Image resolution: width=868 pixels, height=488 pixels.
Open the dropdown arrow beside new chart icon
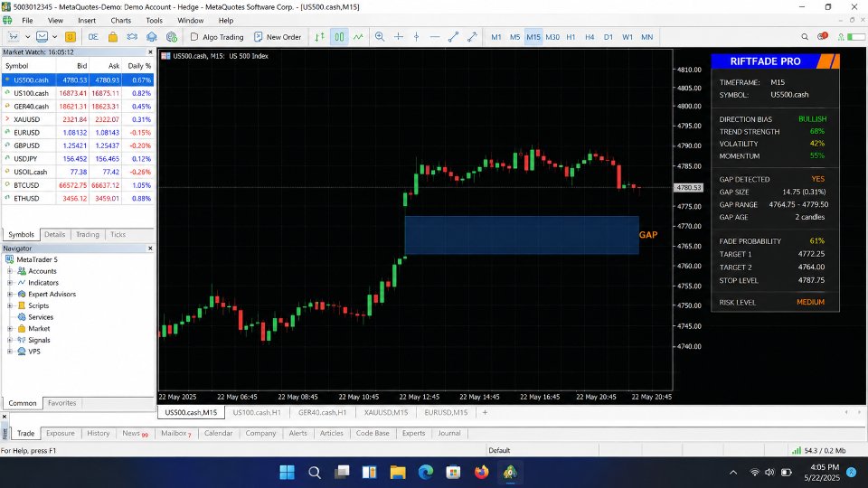tap(27, 37)
